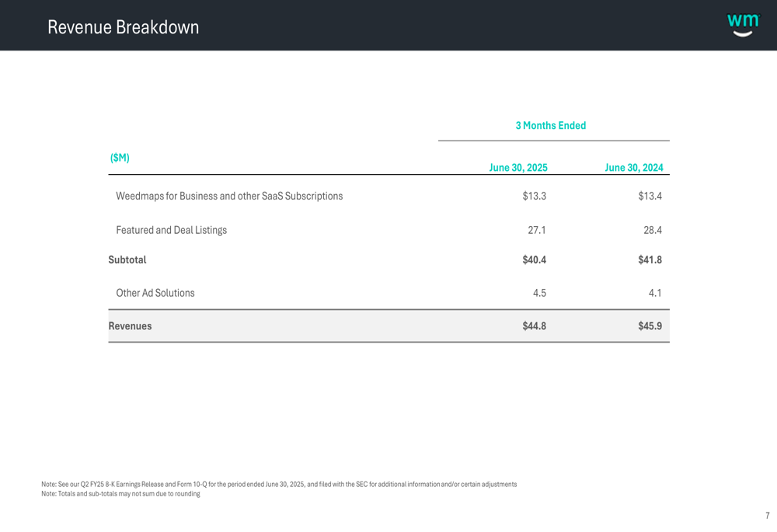Click the 28.4 Featured Listings value
This screenshot has height=532, width=777.
652,231
